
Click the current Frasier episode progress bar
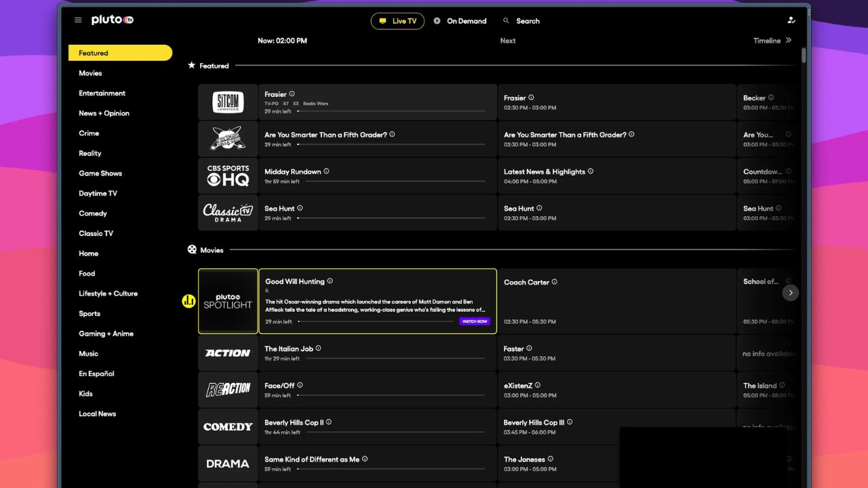[x=391, y=111]
